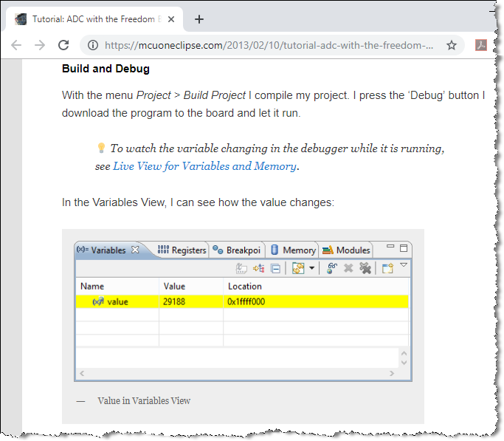Click the Add Global Variables icon
Image resolution: width=504 pixels, height=441 pixels.
[332, 268]
